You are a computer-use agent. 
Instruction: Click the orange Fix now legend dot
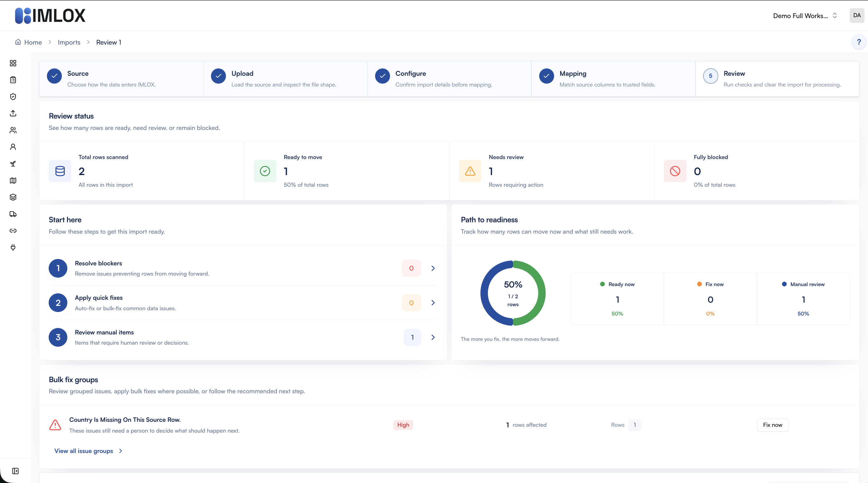pos(700,284)
